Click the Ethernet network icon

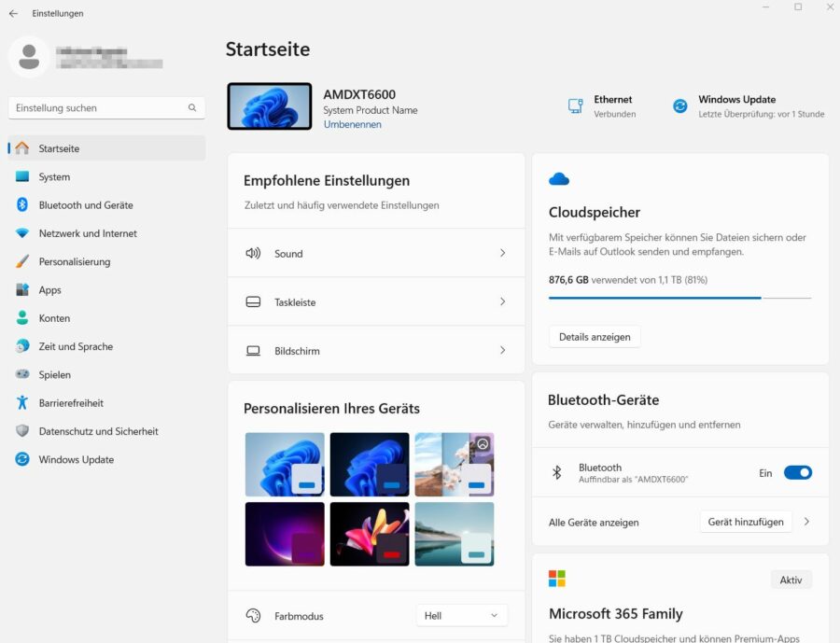pyautogui.click(x=575, y=105)
